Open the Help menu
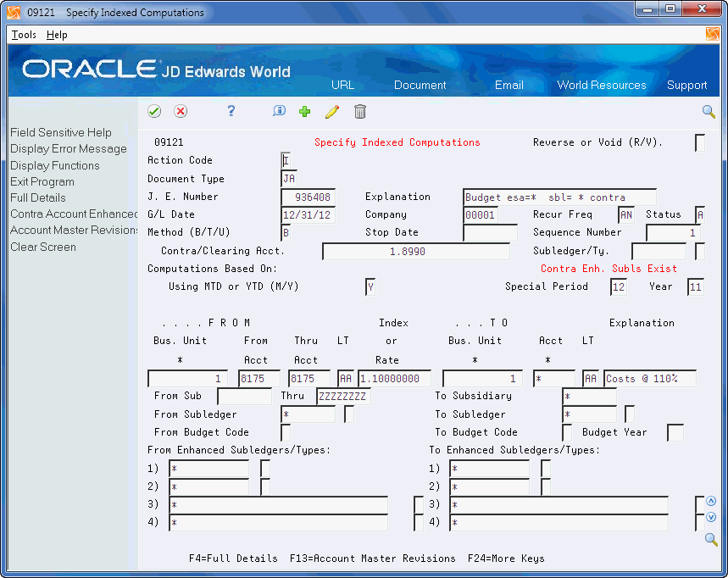This screenshot has height=578, width=728. tap(57, 35)
